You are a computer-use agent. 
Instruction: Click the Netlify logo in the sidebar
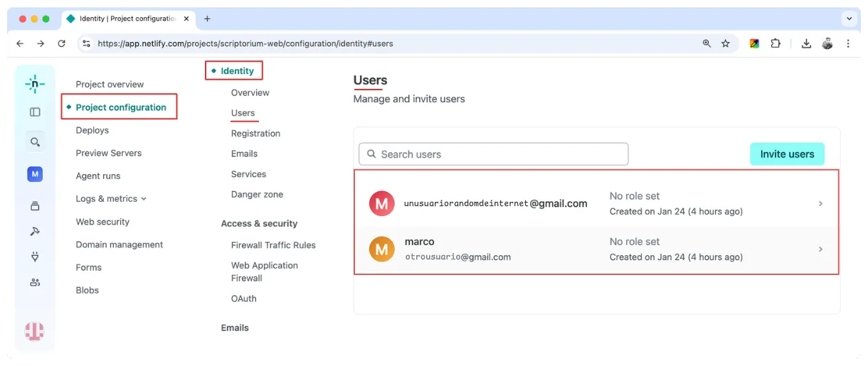(x=34, y=84)
